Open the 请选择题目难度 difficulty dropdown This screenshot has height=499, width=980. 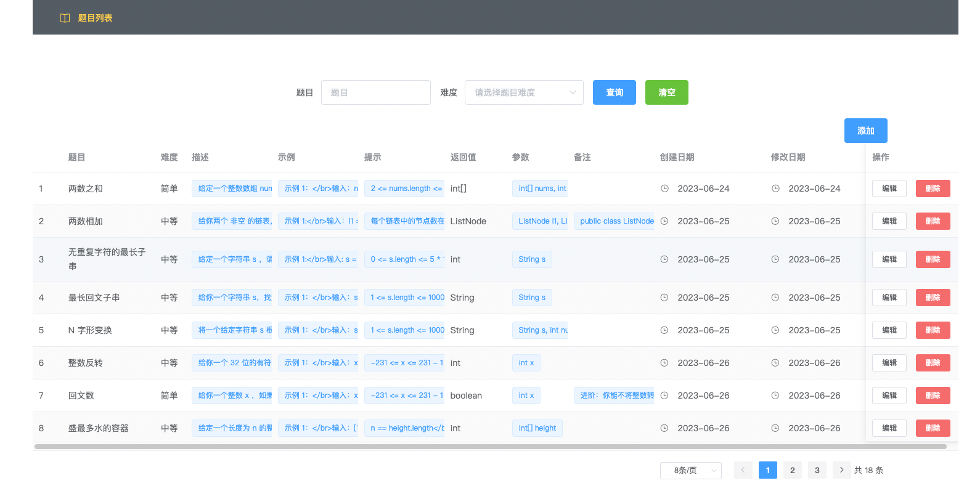click(523, 92)
